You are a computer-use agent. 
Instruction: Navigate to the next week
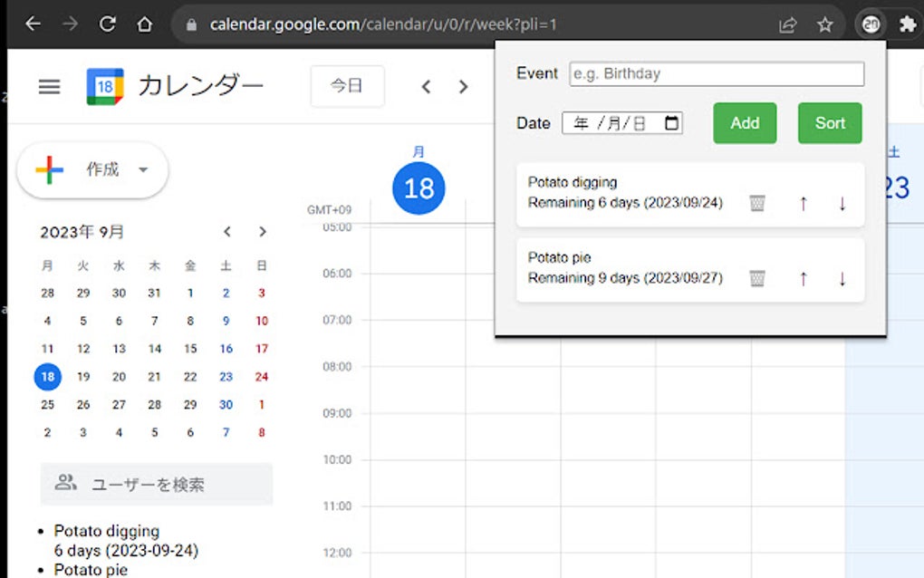(463, 87)
